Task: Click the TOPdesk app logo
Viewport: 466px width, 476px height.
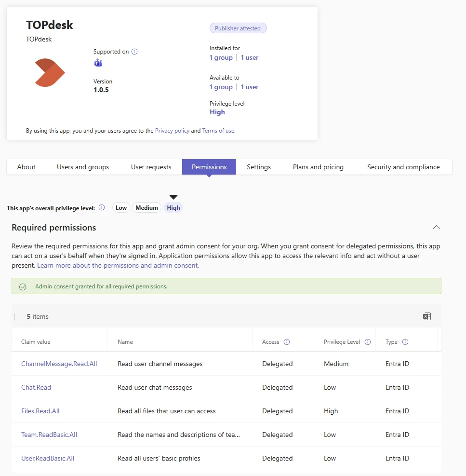Action: click(50, 72)
